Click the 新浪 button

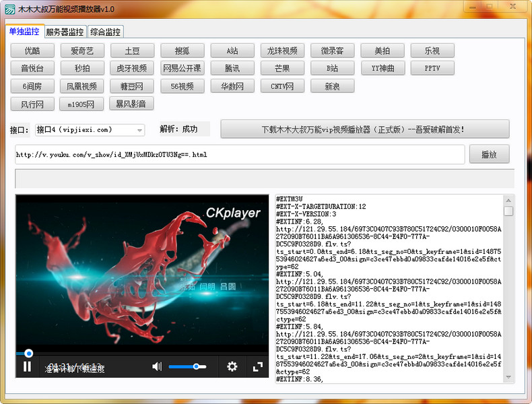[333, 86]
